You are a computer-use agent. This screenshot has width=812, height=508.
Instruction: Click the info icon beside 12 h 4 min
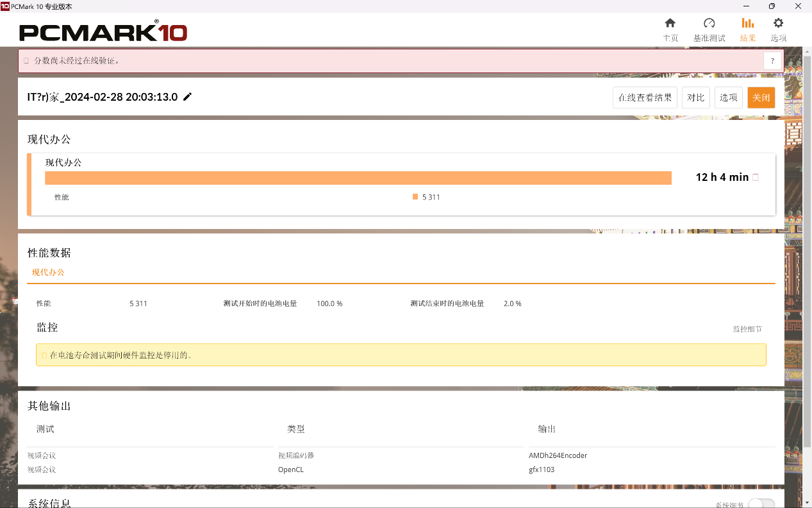(x=756, y=178)
